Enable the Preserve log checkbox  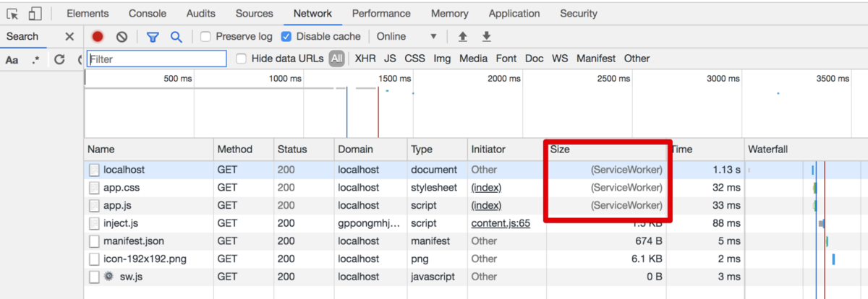[205, 37]
